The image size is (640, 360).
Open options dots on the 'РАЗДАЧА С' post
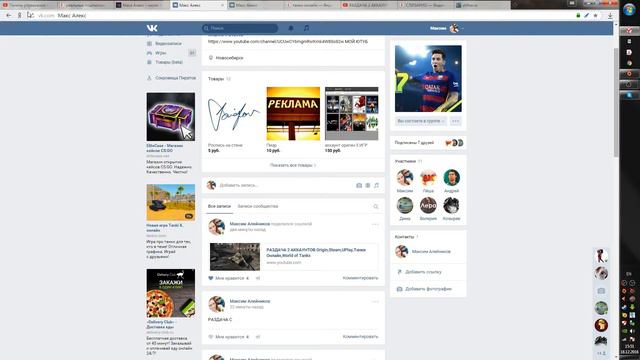[375, 301]
